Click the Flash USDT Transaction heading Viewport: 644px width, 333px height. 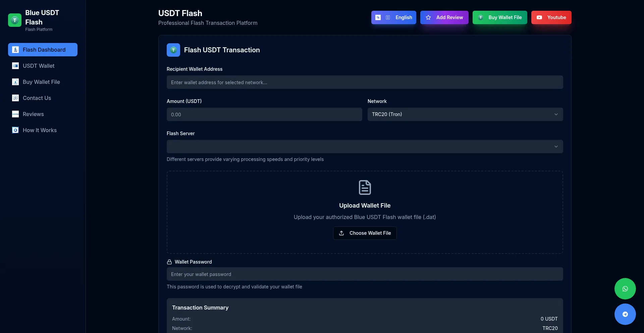point(222,50)
